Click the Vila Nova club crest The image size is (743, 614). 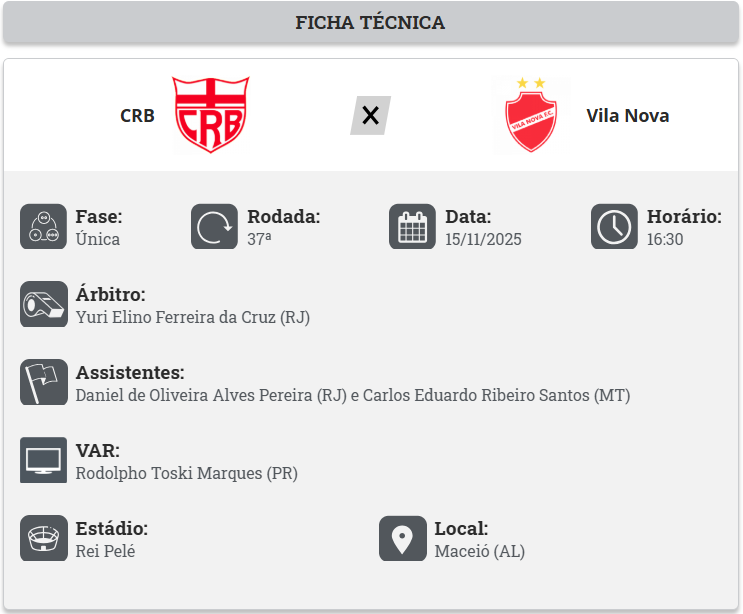531,115
